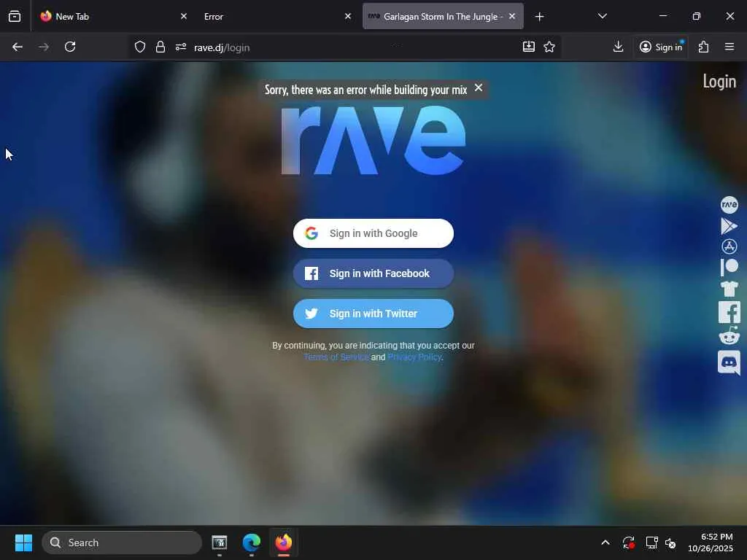Open the merchandise t-shirt icon
The width and height of the screenshot is (747, 560).
tap(729, 289)
